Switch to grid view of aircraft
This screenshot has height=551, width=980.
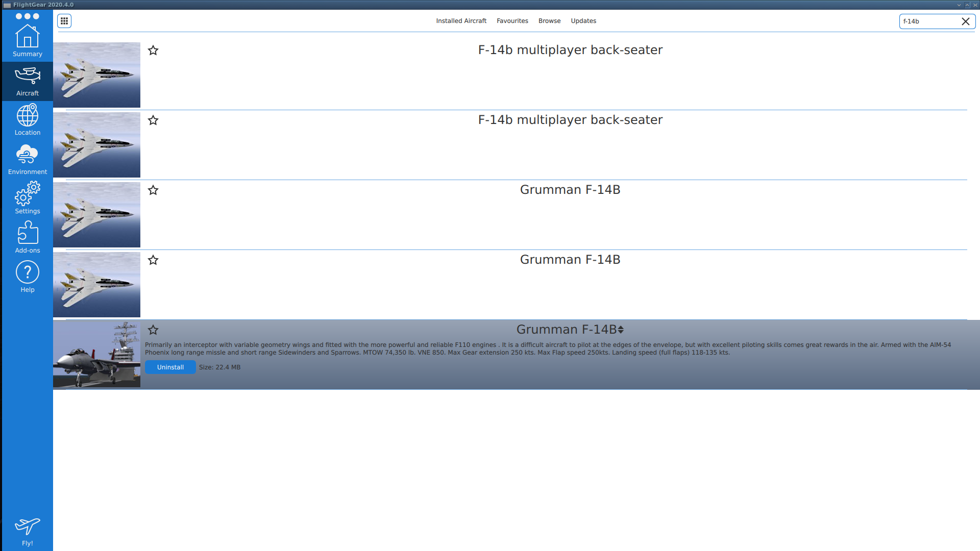pyautogui.click(x=64, y=21)
